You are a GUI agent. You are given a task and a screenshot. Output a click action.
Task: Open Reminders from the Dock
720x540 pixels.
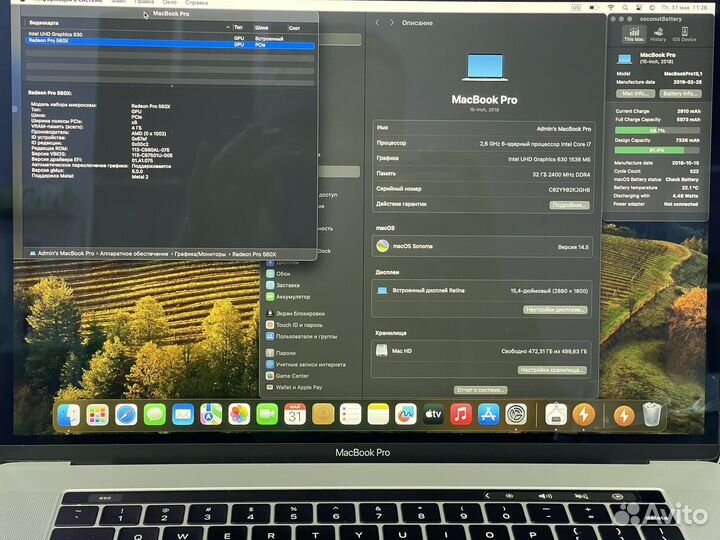[x=350, y=415]
